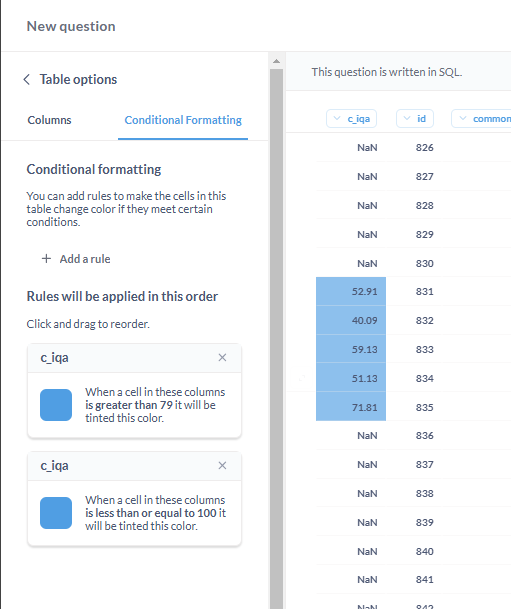Image resolution: width=511 pixels, height=609 pixels.
Task: Select the cell with id 835
Action: point(424,407)
